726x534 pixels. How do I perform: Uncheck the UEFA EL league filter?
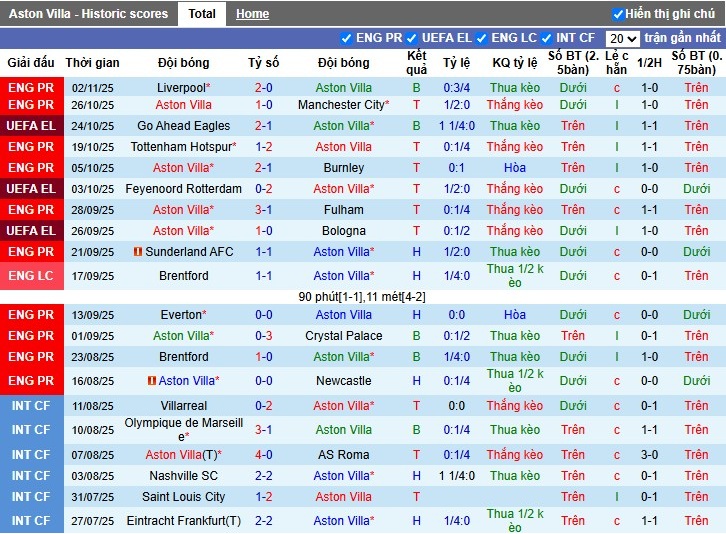click(x=415, y=38)
